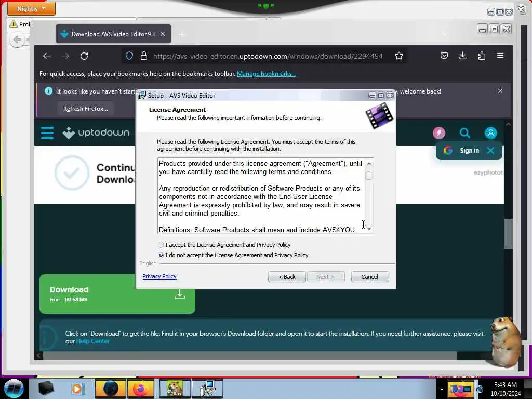Click the Google Sign in prompt

coord(469,150)
